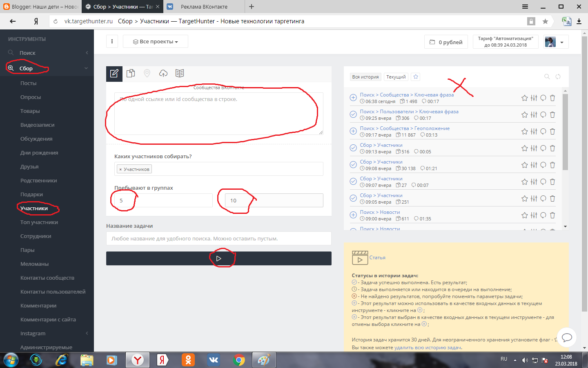Image resolution: width=588 pixels, height=368 pixels.
Task: Delete the Поиск Новости 09:00 task
Action: pos(552,215)
